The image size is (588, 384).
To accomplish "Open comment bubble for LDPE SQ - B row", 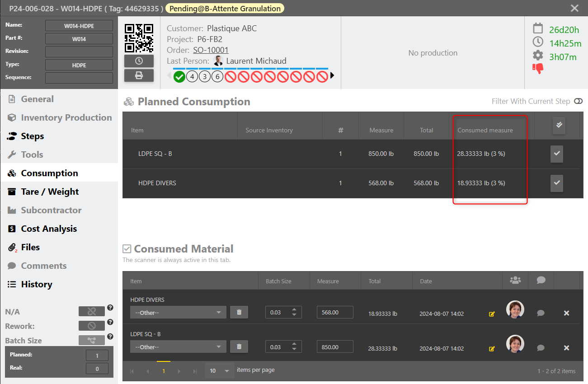I will pyautogui.click(x=541, y=348).
